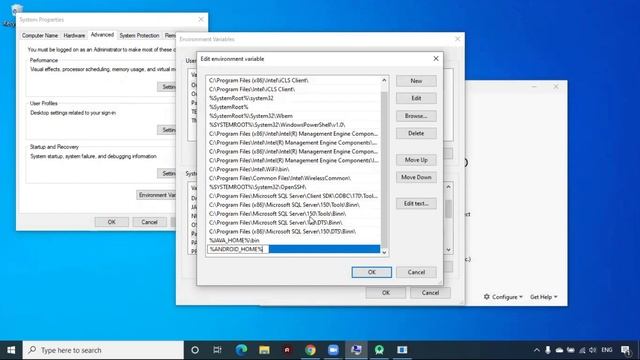Open Advanced tab in System Properties
Image resolution: width=640 pixels, height=360 pixels.
pyautogui.click(x=102, y=35)
